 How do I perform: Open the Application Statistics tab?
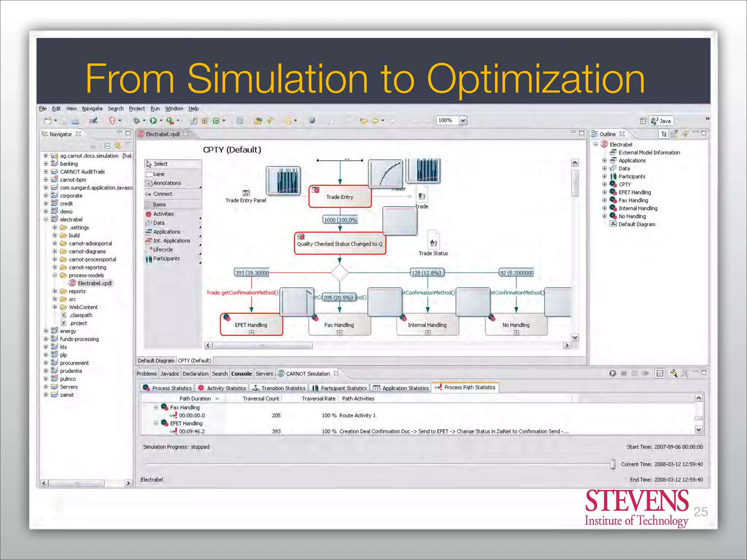(x=401, y=388)
